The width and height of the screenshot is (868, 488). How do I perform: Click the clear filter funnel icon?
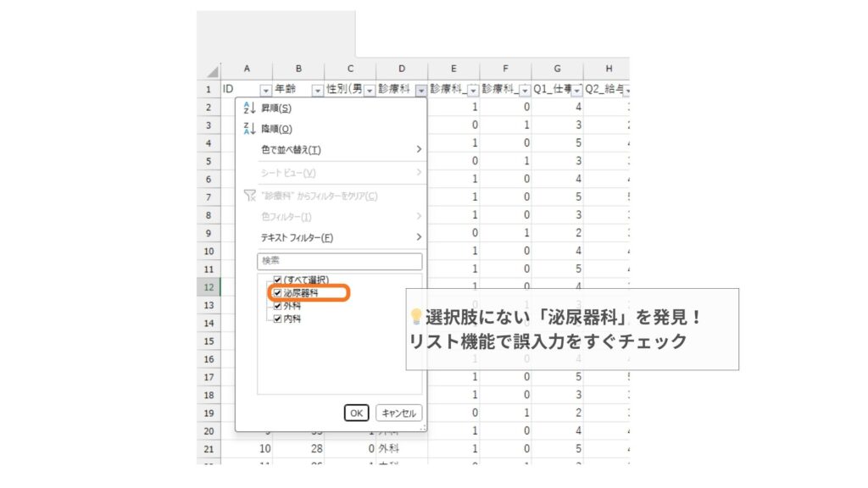pyautogui.click(x=249, y=196)
